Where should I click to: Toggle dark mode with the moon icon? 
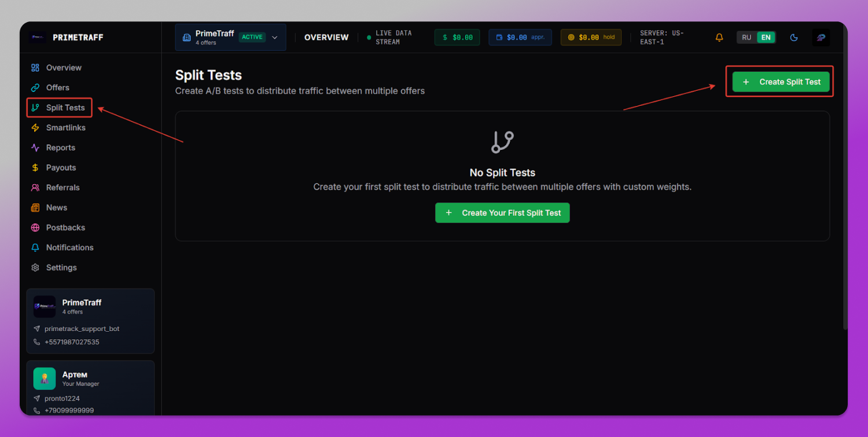[x=794, y=38]
